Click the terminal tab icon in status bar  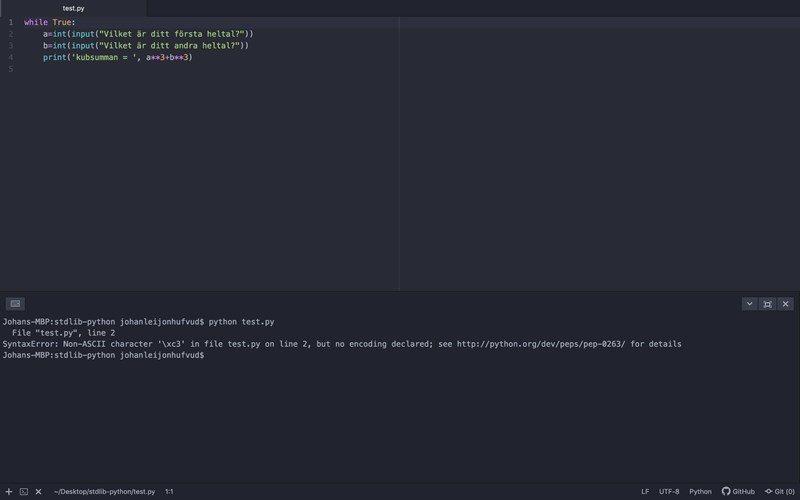[24, 492]
